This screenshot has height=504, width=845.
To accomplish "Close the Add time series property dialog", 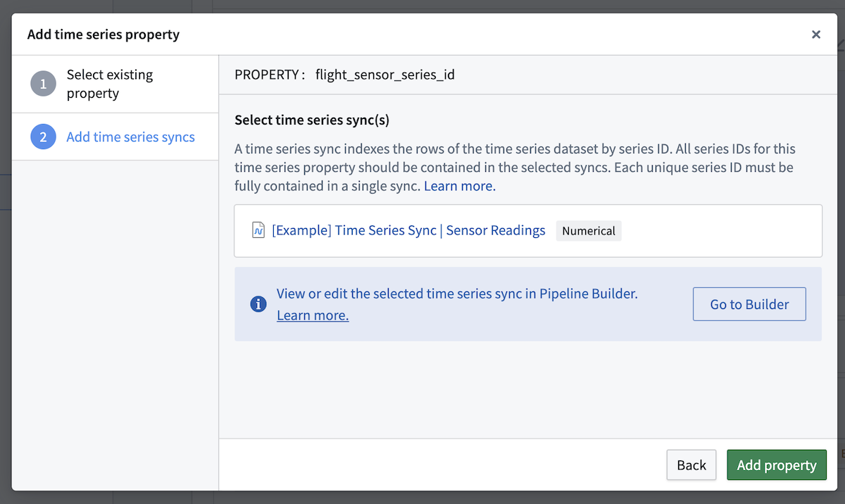I will coord(816,34).
